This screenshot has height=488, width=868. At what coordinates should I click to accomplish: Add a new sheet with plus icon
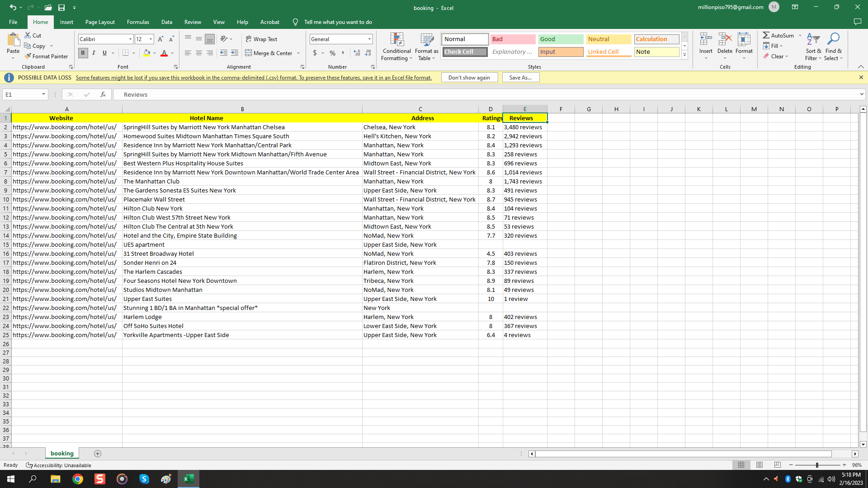[98, 454]
